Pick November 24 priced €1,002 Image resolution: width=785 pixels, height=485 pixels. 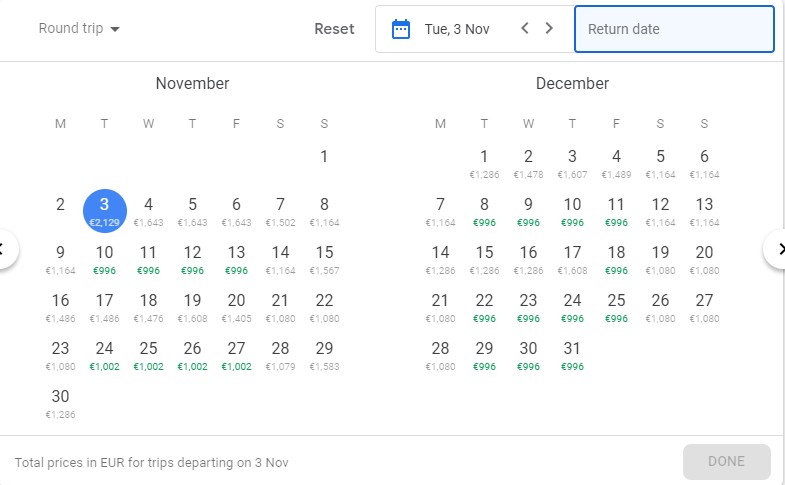click(x=104, y=354)
